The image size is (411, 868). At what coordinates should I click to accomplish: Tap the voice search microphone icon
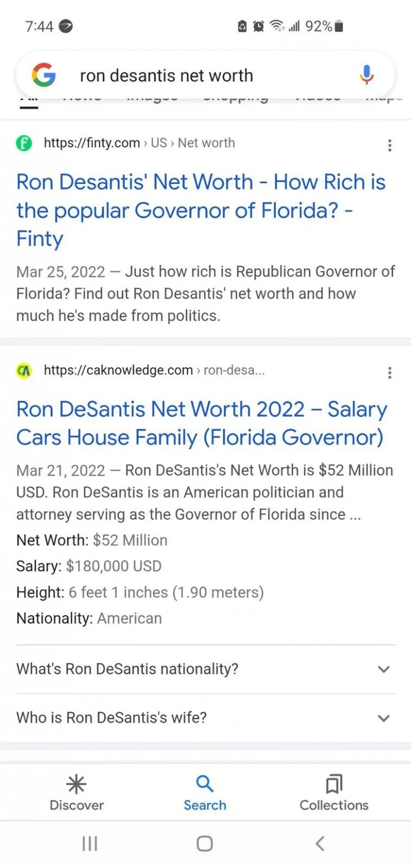pyautogui.click(x=367, y=75)
